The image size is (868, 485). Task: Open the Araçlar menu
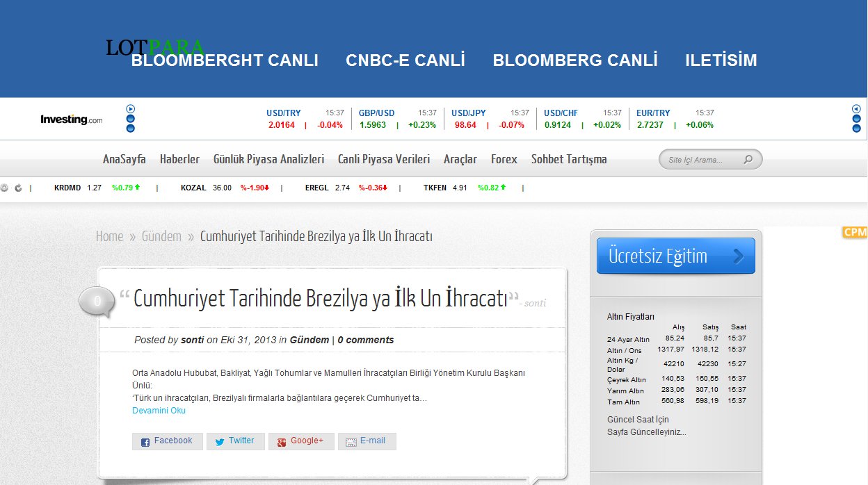460,159
